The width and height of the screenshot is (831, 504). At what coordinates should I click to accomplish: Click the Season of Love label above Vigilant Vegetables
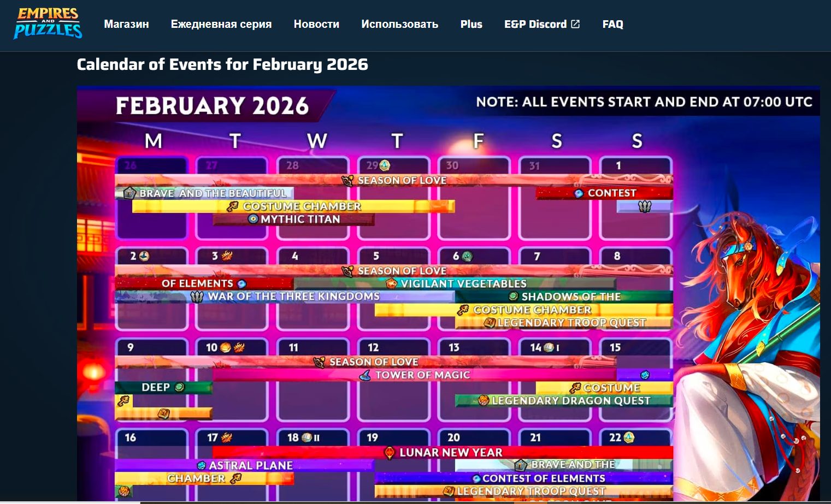coord(402,271)
